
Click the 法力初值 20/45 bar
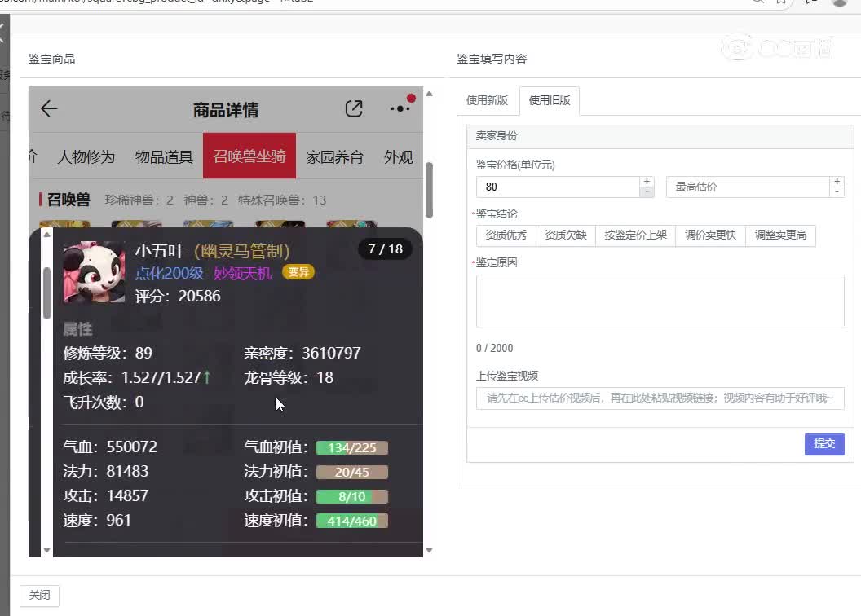coord(352,473)
